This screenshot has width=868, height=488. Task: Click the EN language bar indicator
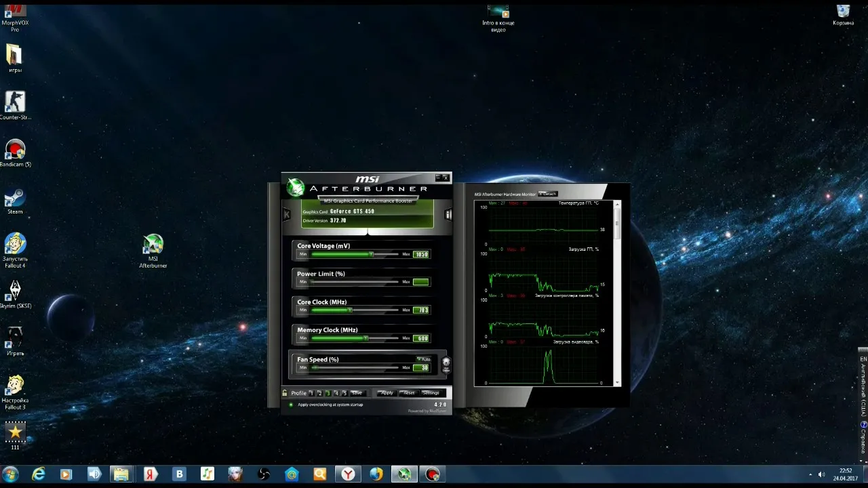click(863, 359)
